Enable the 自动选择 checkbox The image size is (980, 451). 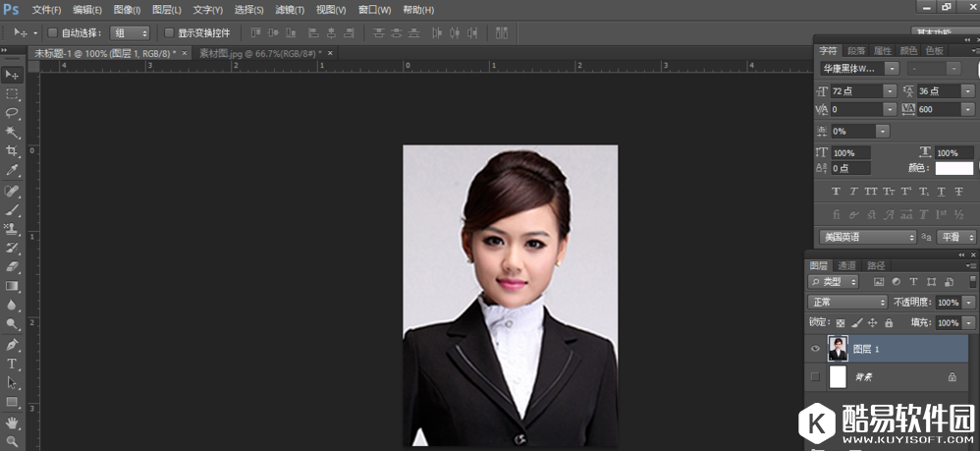click(53, 32)
